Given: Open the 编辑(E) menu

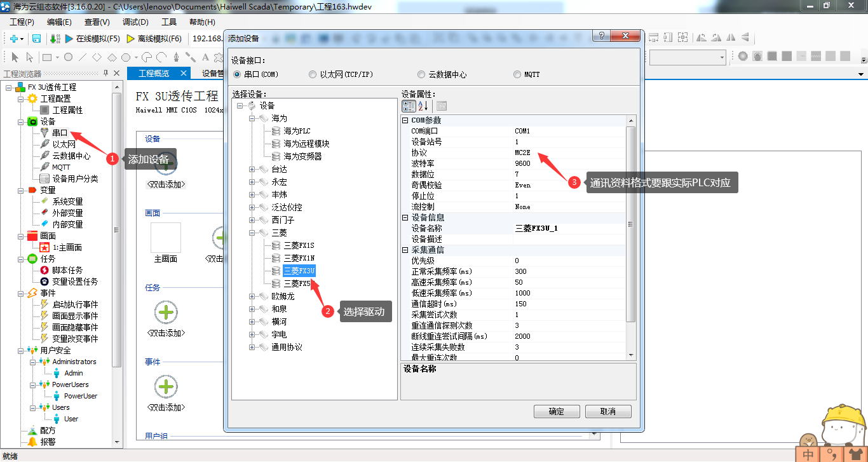Looking at the screenshot, I should click(x=59, y=22).
